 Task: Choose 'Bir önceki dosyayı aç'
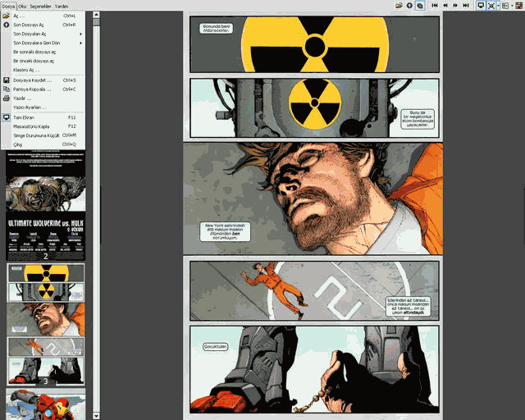click(x=43, y=61)
